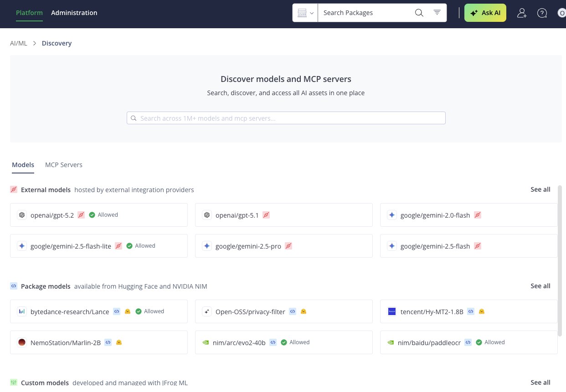See all Package models
The width and height of the screenshot is (566, 392).
(x=540, y=286)
